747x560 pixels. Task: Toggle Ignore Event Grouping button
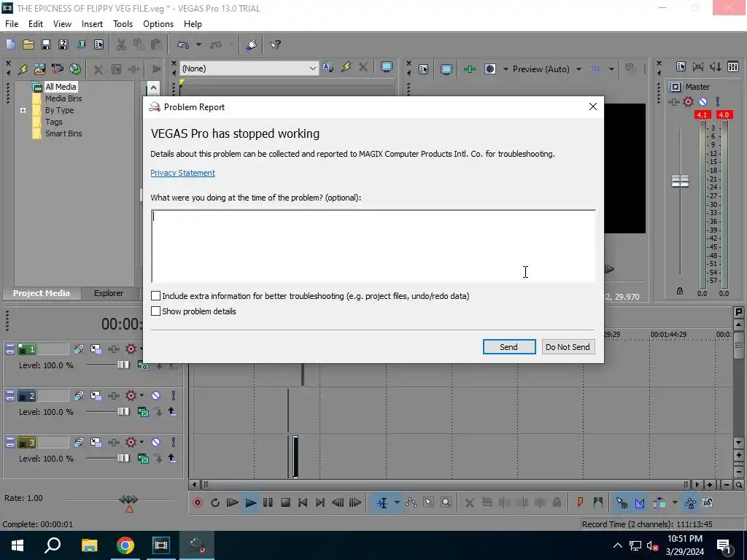tap(708, 503)
